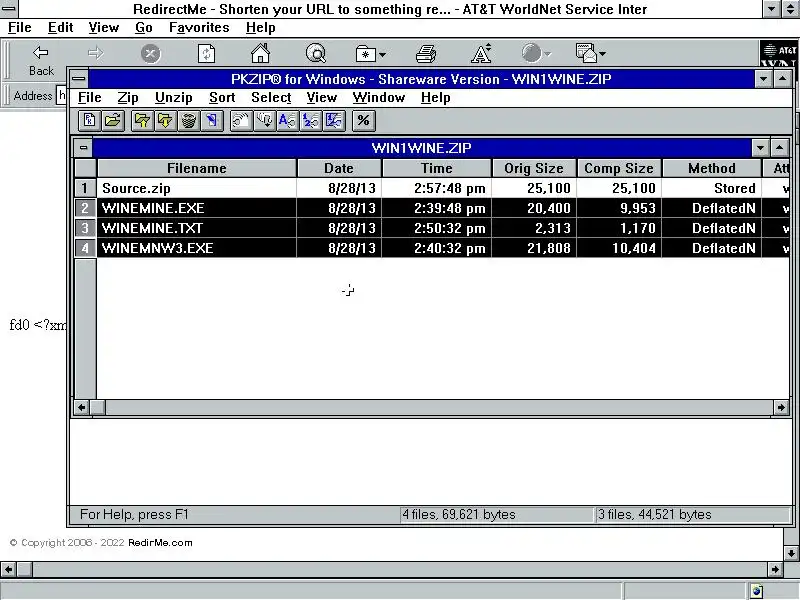Image resolution: width=800 pixels, height=600 pixels.
Task: Click the percent ratio toolbar icon
Action: tap(363, 121)
